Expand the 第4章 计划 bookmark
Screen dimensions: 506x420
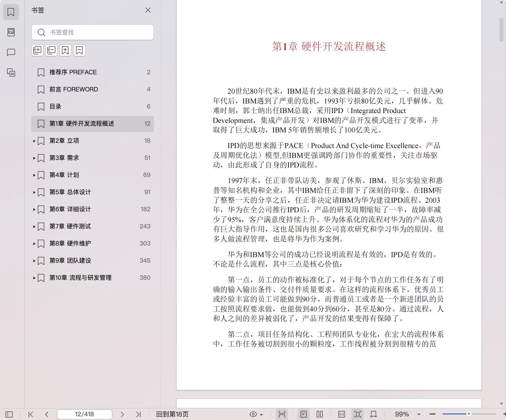(34, 175)
